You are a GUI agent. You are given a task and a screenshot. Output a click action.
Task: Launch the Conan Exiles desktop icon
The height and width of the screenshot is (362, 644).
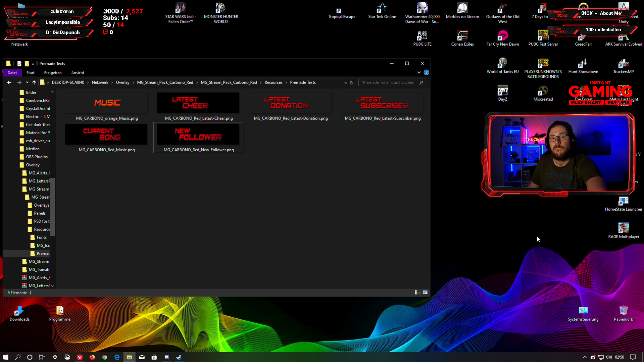tap(462, 38)
